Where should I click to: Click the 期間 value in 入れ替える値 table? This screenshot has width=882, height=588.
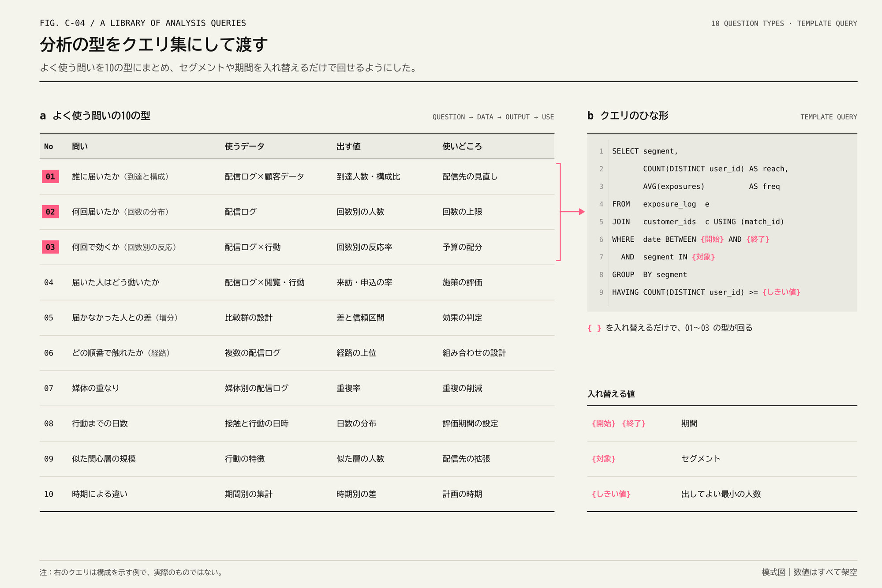[x=689, y=423]
